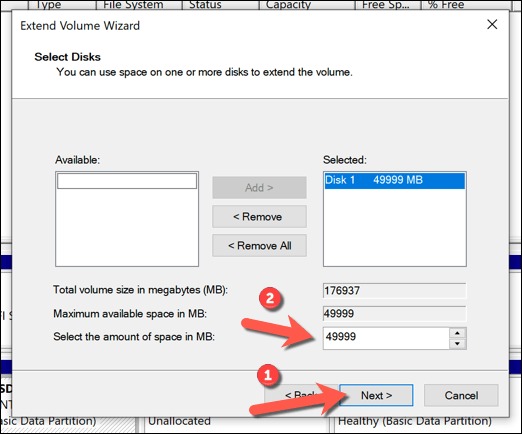Click the Next button
The width and height of the screenshot is (522, 434).
pos(376,395)
